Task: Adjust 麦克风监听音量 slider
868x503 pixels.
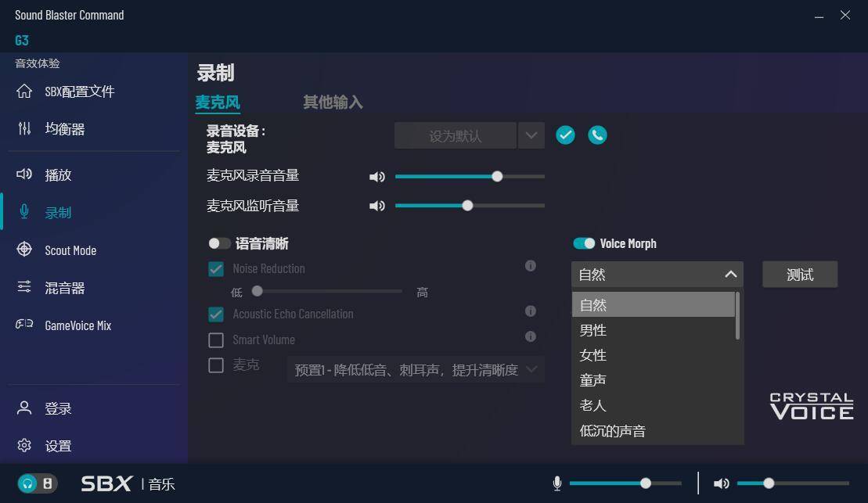Action: 470,206
